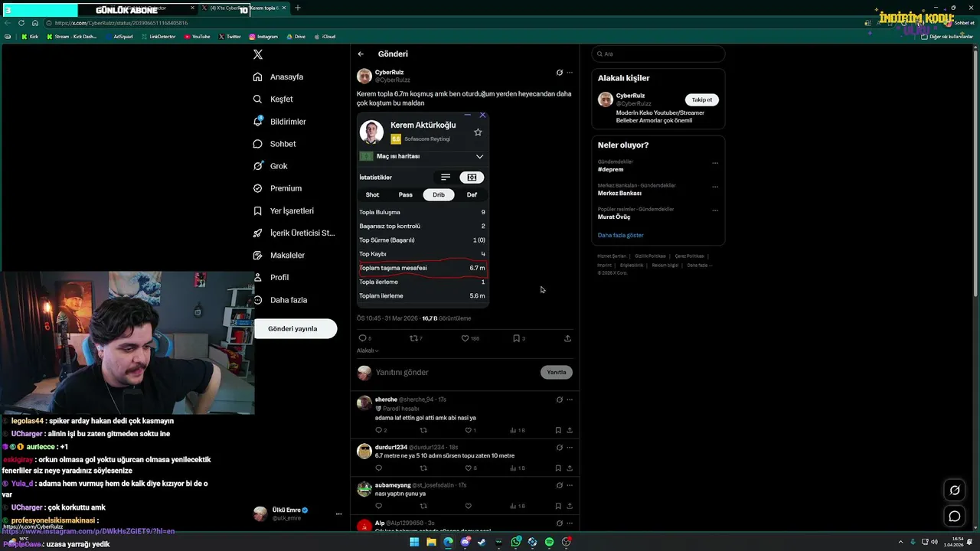Open Keşfet search page
The width and height of the screenshot is (980, 551).
point(273,99)
